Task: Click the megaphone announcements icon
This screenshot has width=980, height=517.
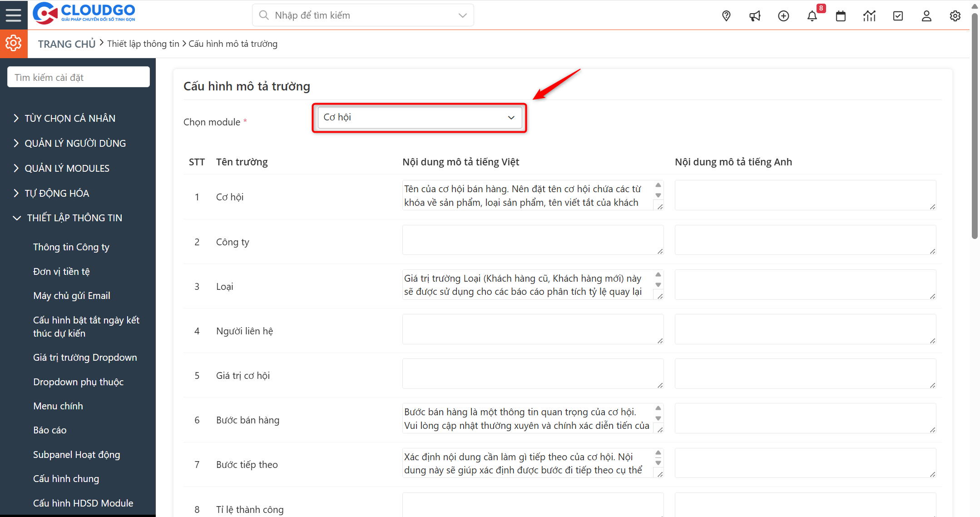Action: 755,15
